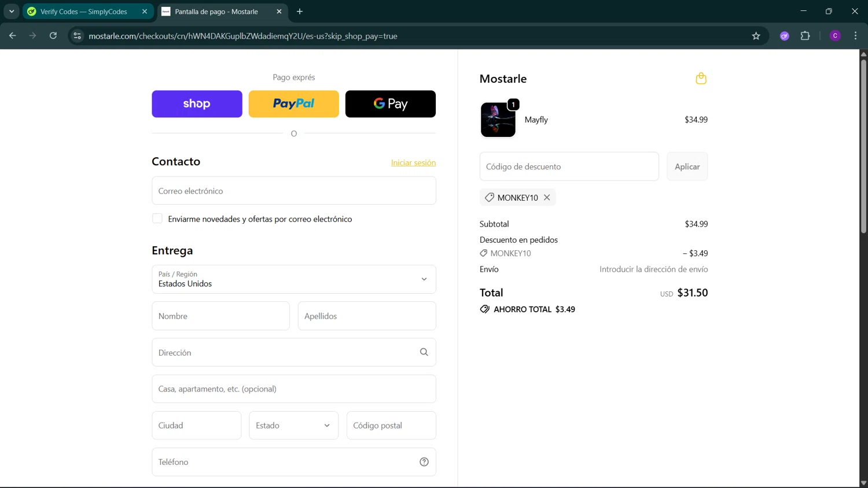
Task: Click the discount amount – $3.49
Action: click(x=695, y=253)
